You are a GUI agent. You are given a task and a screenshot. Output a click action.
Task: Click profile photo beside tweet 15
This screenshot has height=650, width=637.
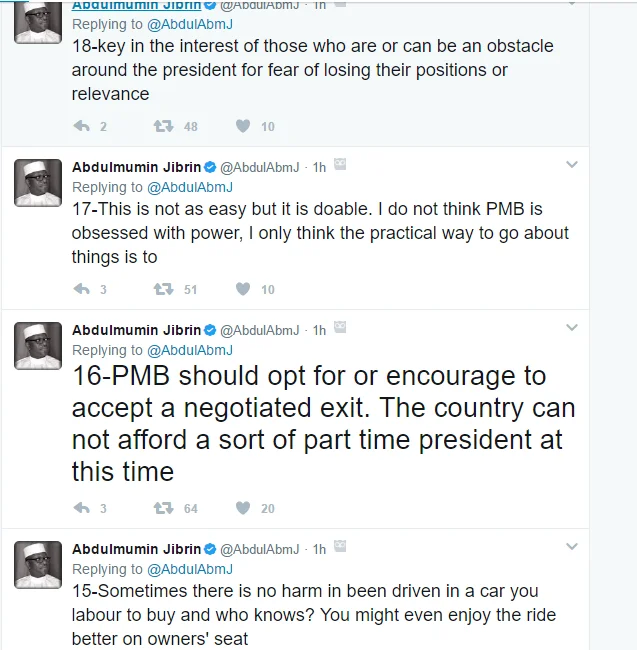[38, 565]
